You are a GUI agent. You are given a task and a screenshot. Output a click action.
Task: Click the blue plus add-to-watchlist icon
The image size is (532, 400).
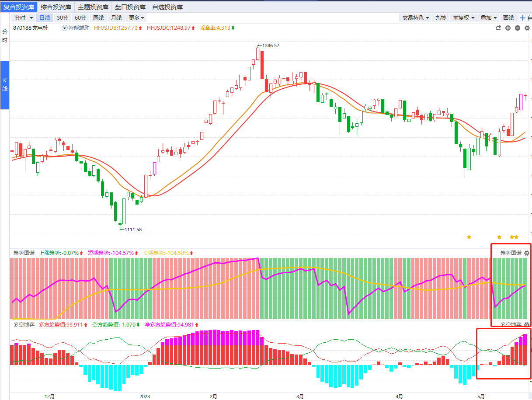(x=522, y=18)
